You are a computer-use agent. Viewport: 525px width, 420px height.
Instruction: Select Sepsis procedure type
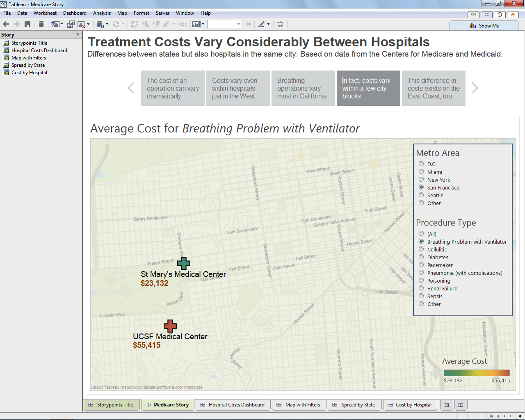pos(421,296)
